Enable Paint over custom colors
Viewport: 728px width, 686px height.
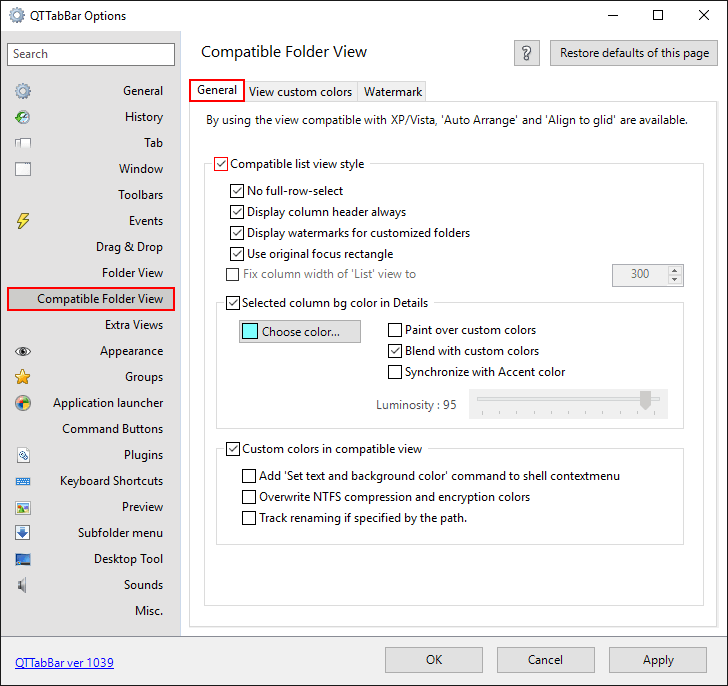(395, 330)
